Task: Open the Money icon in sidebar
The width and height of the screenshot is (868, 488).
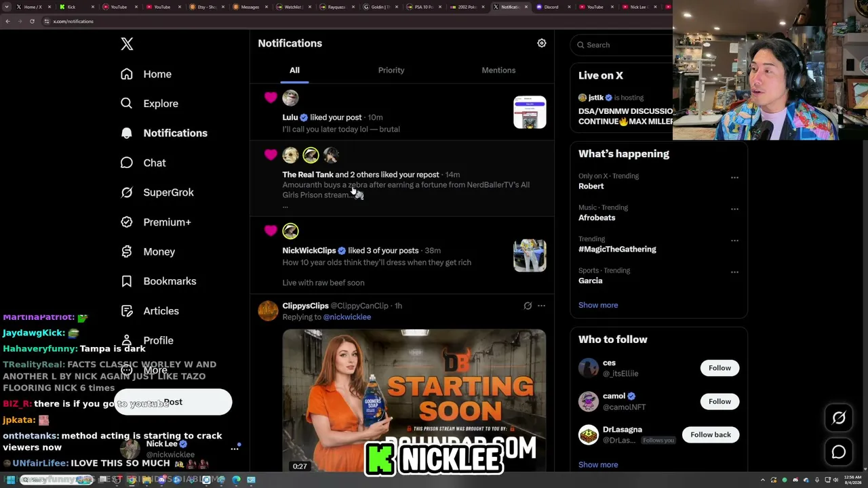Action: coord(127,251)
